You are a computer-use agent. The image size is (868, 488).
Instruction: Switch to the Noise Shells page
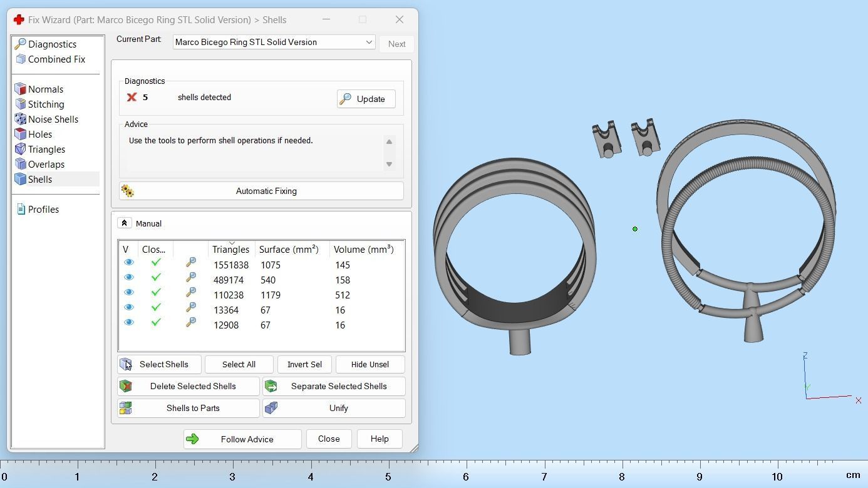53,119
